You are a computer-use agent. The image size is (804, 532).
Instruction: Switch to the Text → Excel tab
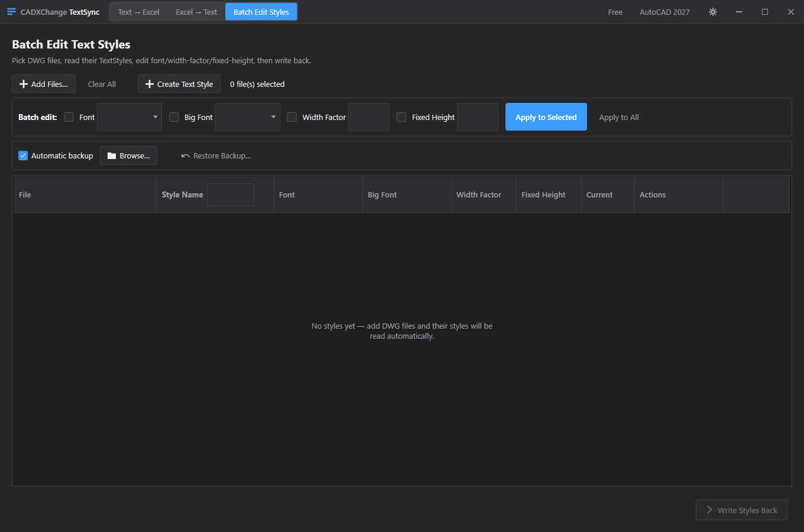click(139, 12)
